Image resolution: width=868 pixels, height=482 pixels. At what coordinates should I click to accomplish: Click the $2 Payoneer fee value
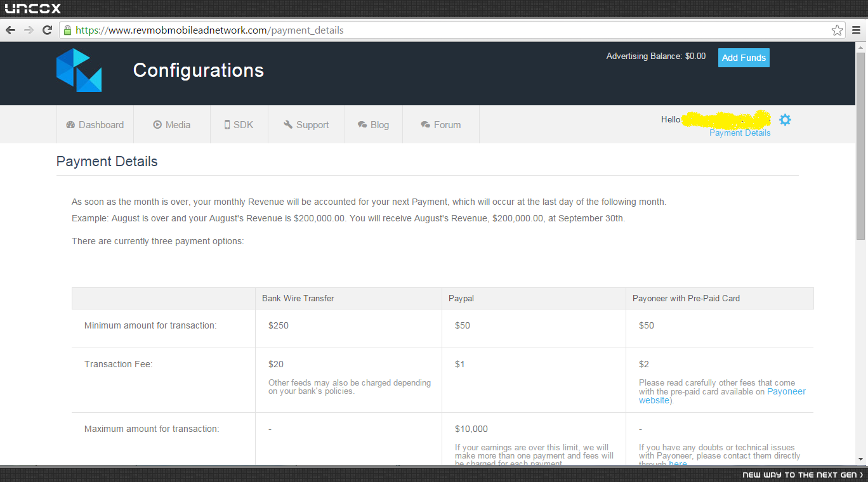tap(644, 364)
